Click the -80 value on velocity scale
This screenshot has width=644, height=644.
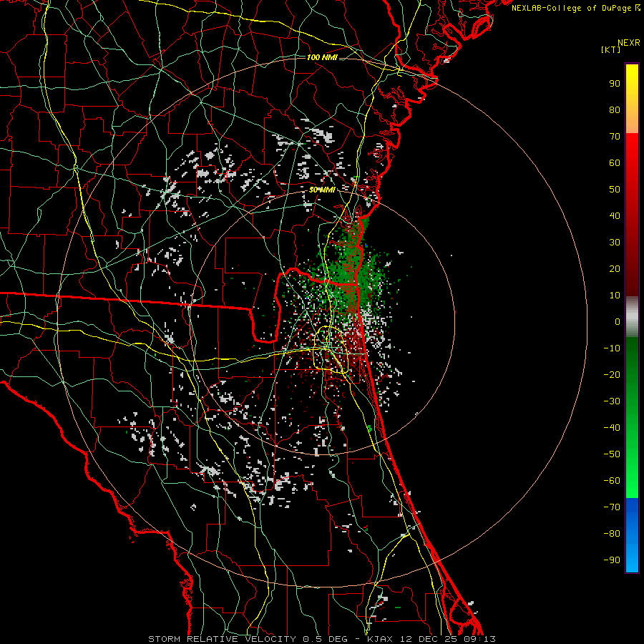click(612, 534)
